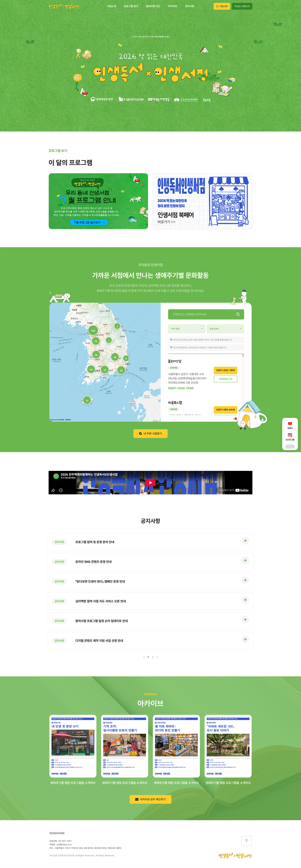This screenshot has height=868, width=301.
Task: Click the 3 map cluster marker
Action: [117, 326]
